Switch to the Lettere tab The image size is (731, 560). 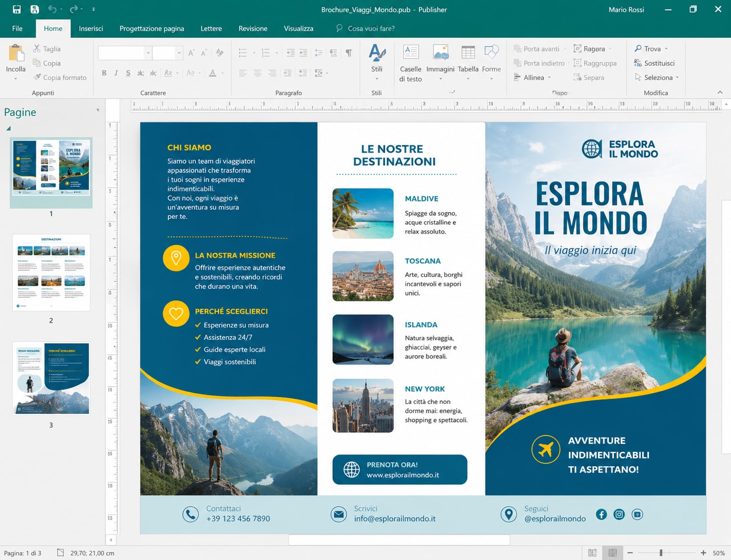coord(211,28)
